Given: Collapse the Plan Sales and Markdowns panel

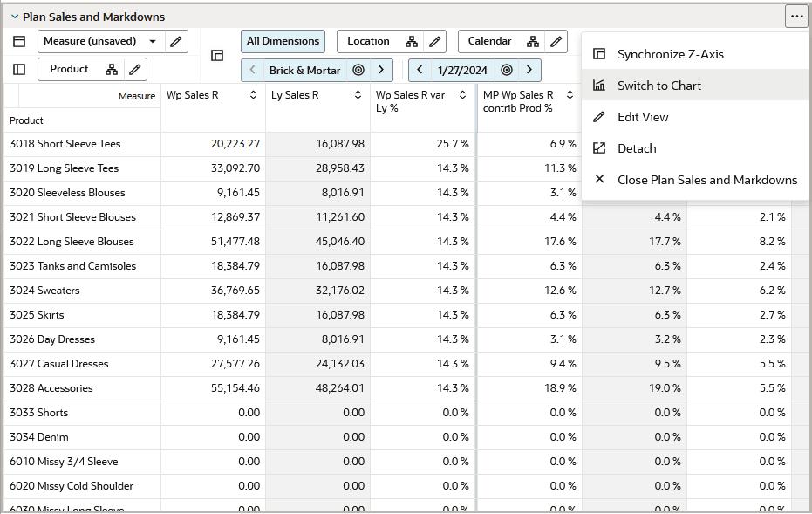Looking at the screenshot, I should (15, 17).
